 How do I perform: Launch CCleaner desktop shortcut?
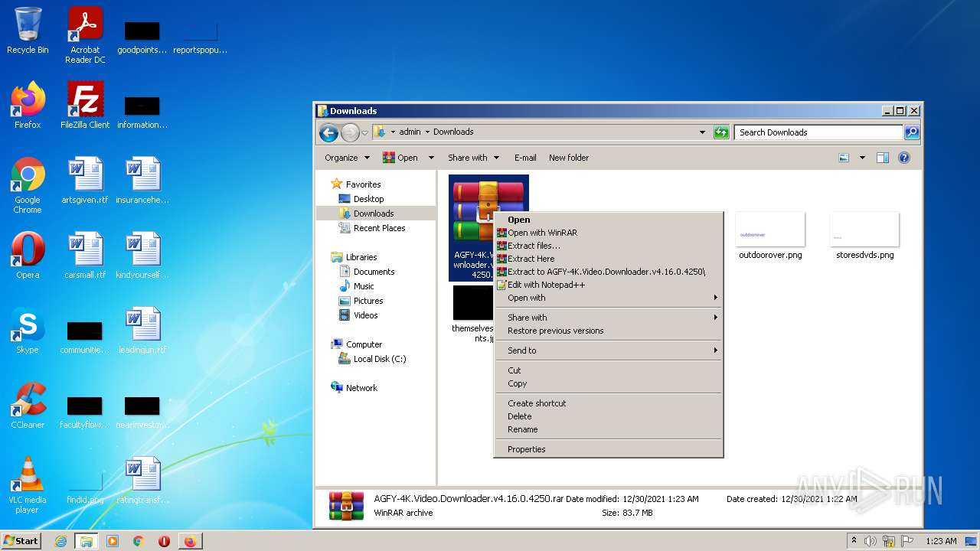28,406
